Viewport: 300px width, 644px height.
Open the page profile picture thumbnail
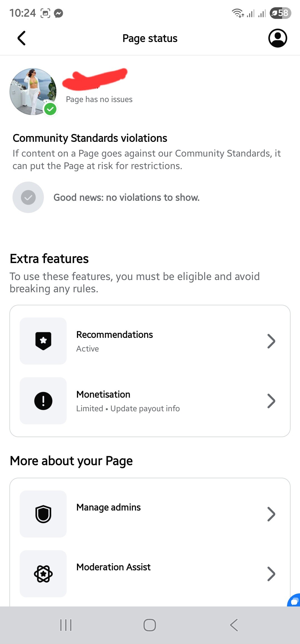tap(33, 91)
